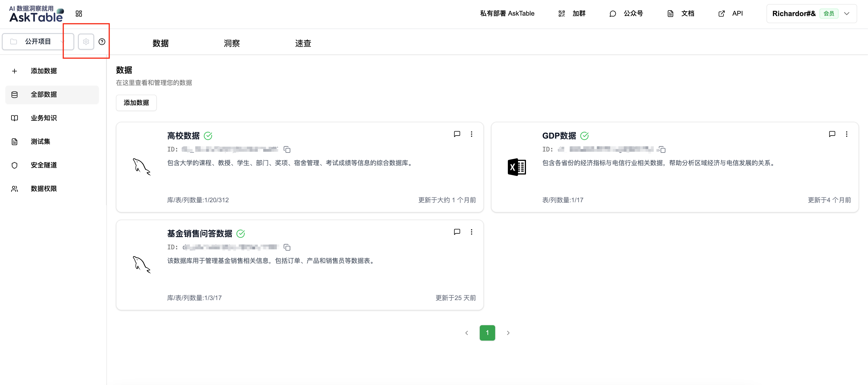
Task: Select 安全隧道 in the sidebar
Action: pos(43,165)
